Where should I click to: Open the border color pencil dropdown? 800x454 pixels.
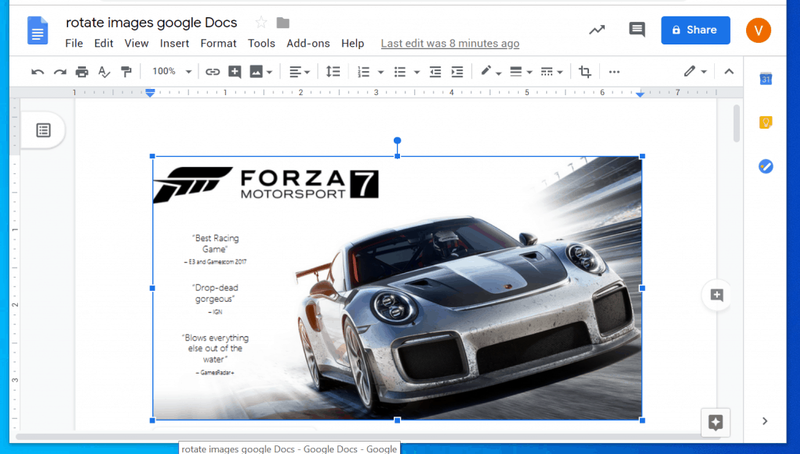point(491,72)
